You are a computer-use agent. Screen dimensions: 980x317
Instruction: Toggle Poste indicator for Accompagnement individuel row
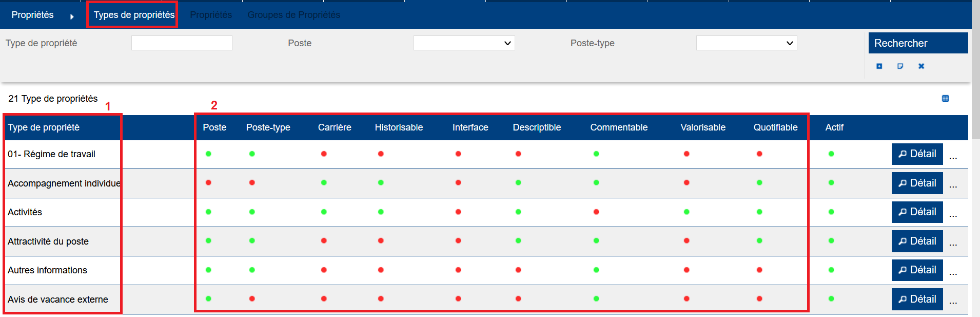tap(208, 182)
